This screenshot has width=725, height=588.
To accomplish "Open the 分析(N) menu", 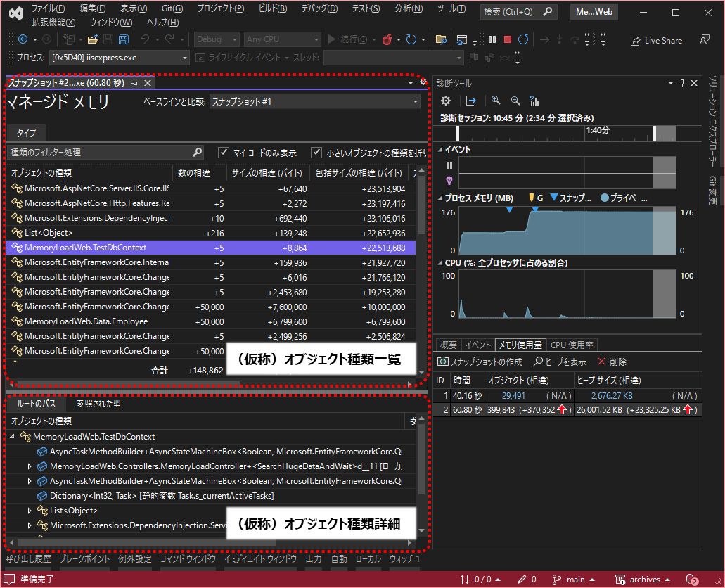I will pos(409,8).
